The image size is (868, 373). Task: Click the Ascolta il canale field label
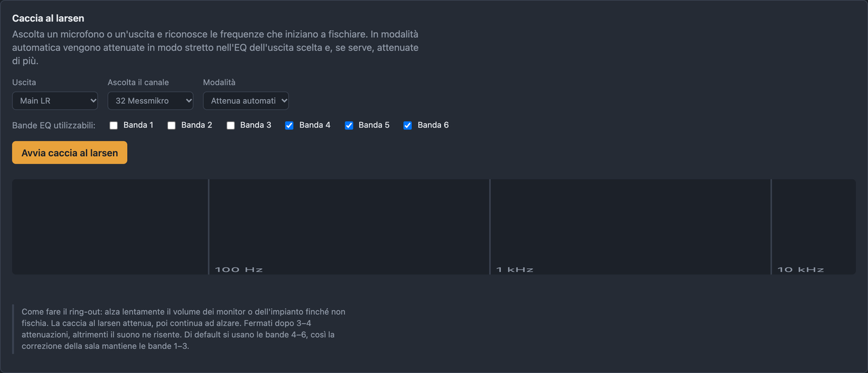point(138,82)
